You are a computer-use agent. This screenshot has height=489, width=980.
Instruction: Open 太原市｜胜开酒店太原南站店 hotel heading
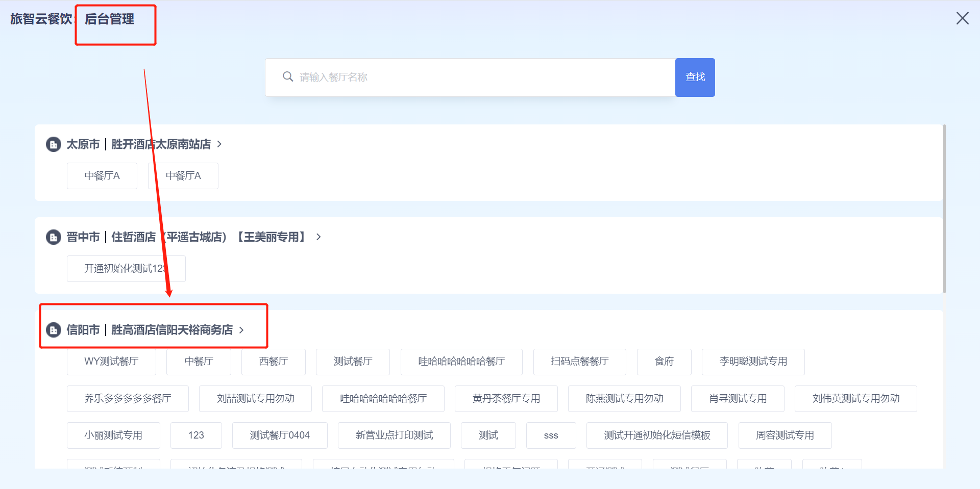tap(139, 144)
